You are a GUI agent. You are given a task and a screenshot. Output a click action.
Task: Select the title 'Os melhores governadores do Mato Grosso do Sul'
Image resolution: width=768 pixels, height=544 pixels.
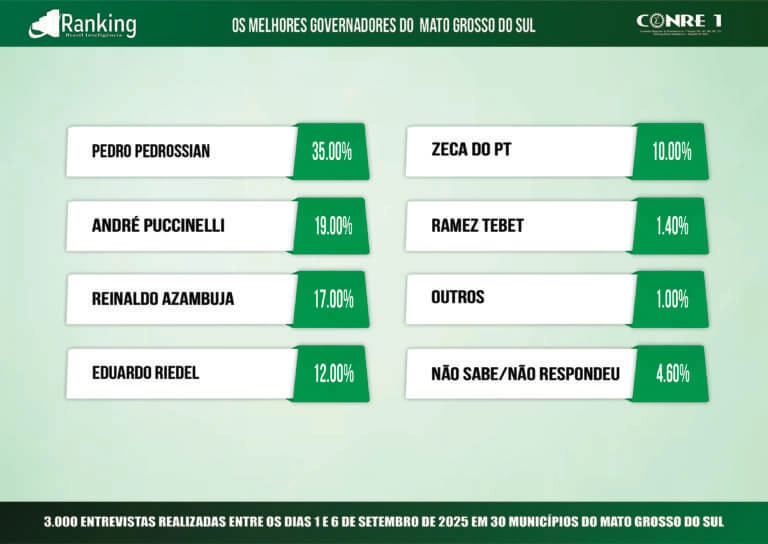(x=383, y=25)
